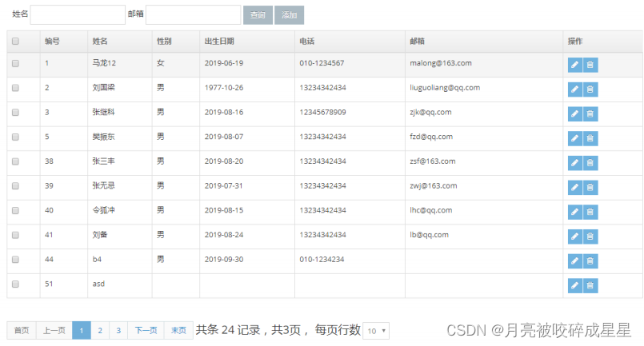This screenshot has width=644, height=346.
Task: Edit the 刘国梁 record
Action: 574,89
